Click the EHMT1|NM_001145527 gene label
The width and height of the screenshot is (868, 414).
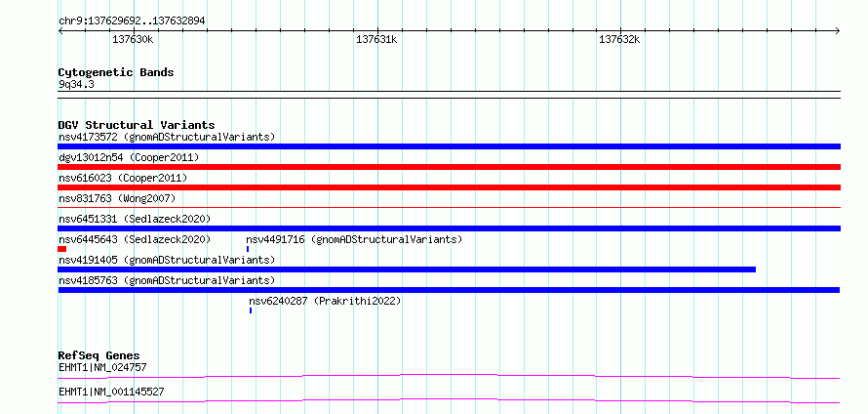click(x=111, y=393)
